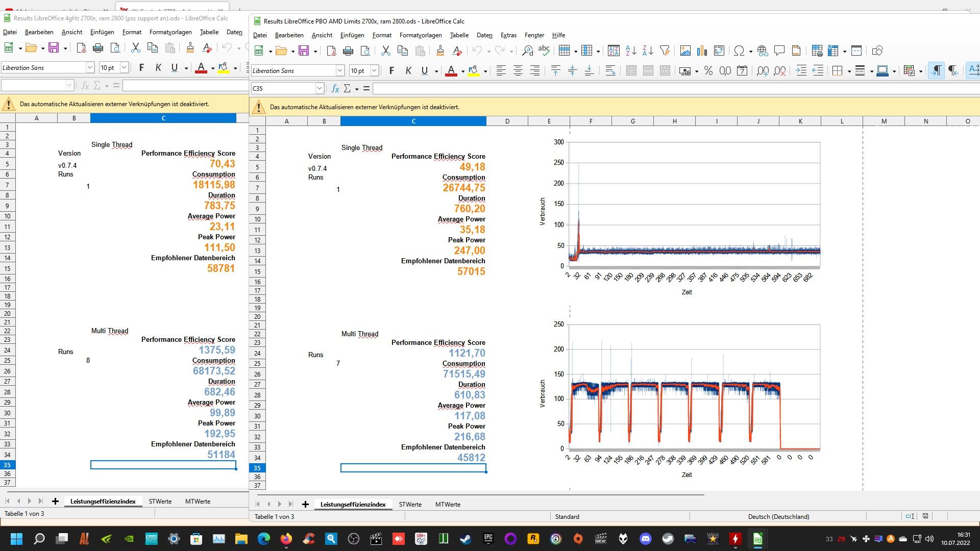Viewport: 980px width, 551px height.
Task: Click the Print icon in right Calc window
Action: [x=348, y=51]
